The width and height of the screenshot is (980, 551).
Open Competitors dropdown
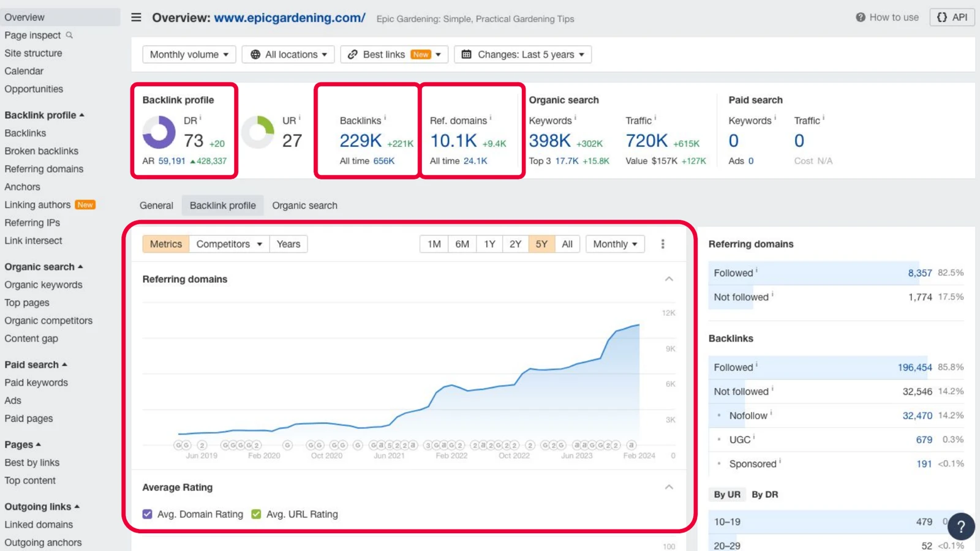[229, 244]
